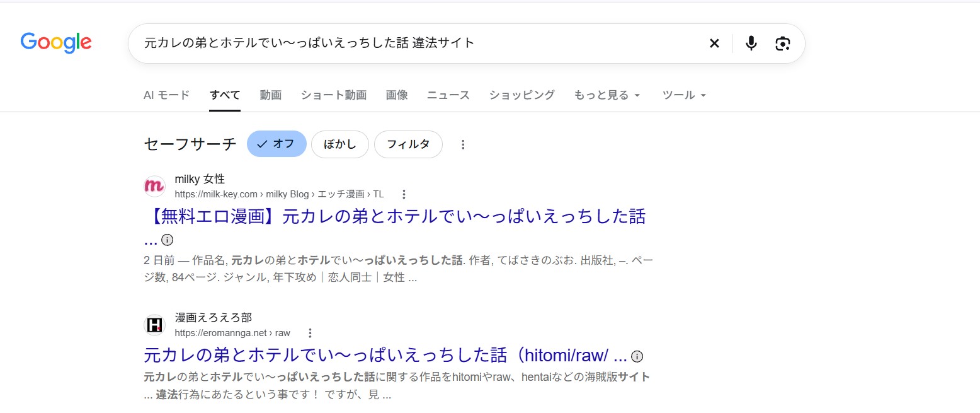Switch to the 画像 tab

397,95
